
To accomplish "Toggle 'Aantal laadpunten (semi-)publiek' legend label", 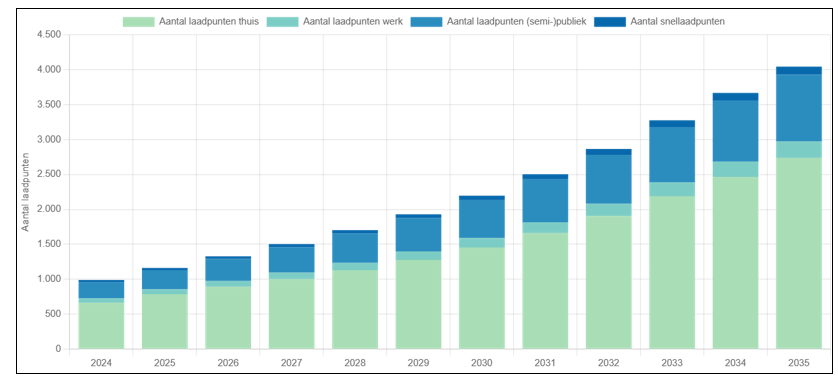I will (516, 22).
